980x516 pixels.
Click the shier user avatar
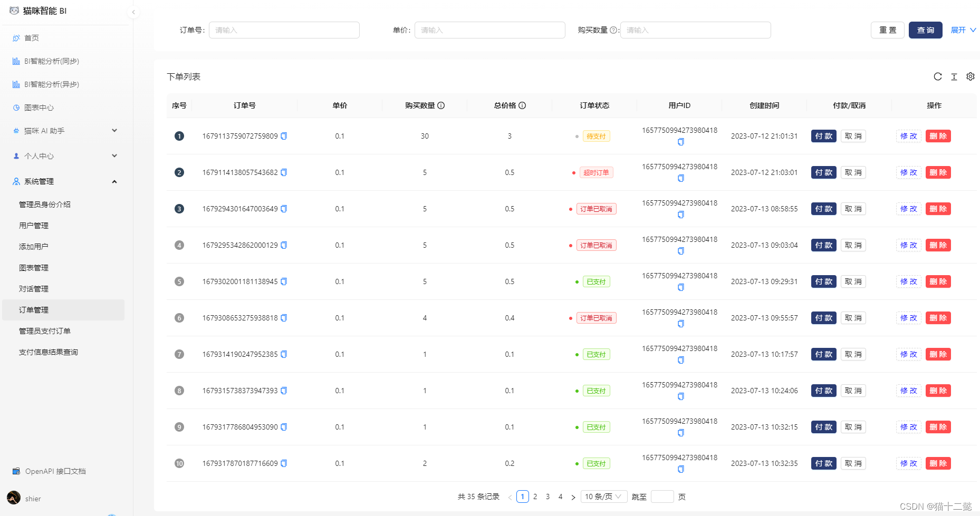[14, 498]
